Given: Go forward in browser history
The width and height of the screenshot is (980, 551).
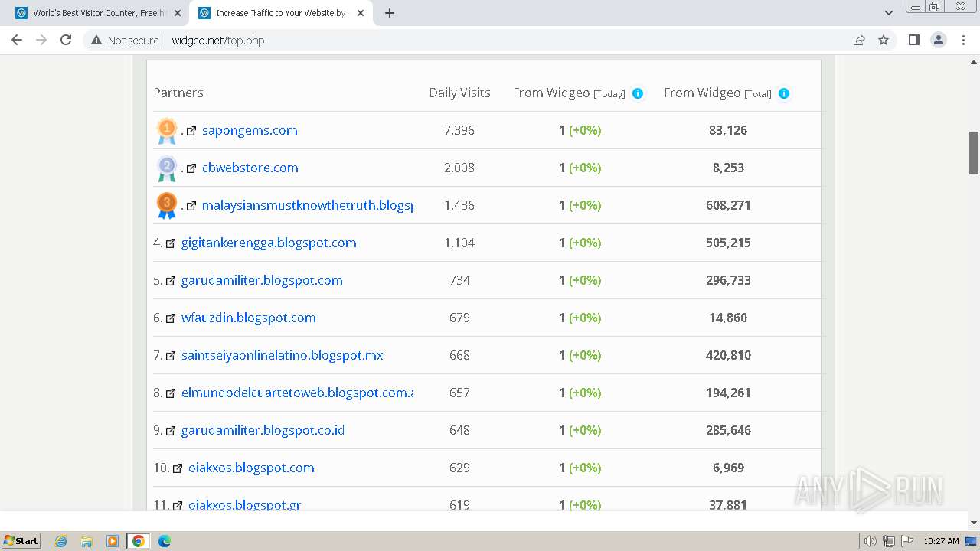Looking at the screenshot, I should tap(41, 40).
